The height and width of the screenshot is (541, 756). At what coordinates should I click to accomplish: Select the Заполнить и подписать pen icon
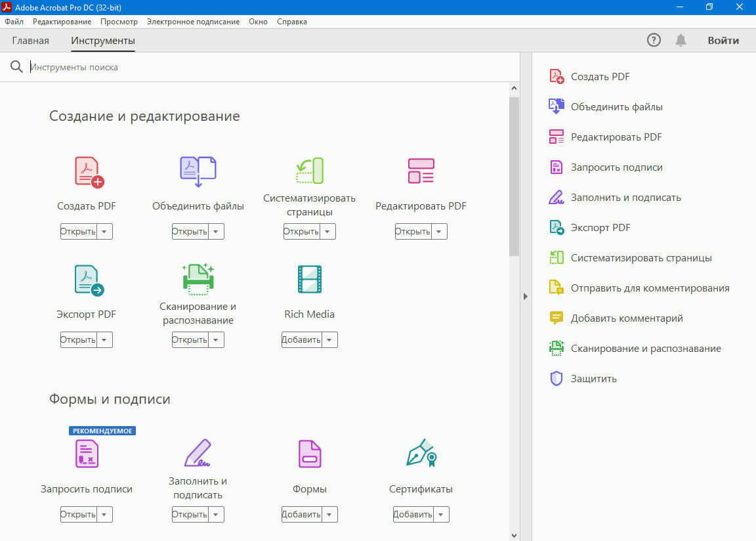pyautogui.click(x=198, y=454)
